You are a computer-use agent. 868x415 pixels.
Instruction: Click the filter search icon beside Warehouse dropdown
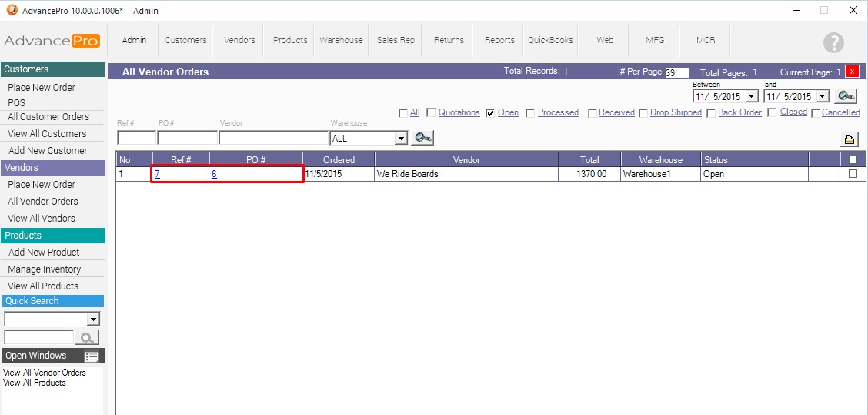pyautogui.click(x=422, y=138)
